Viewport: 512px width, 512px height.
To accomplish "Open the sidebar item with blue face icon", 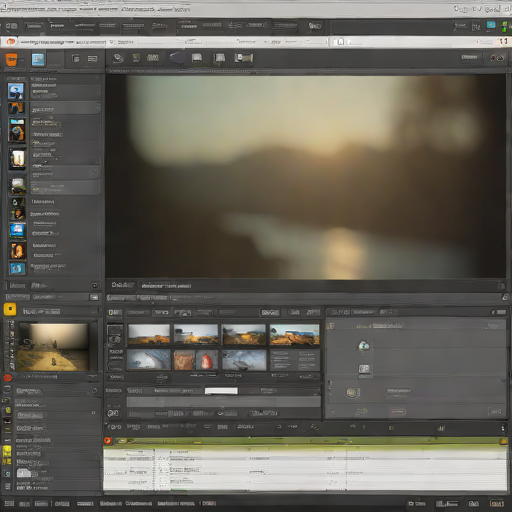I will [x=16, y=91].
